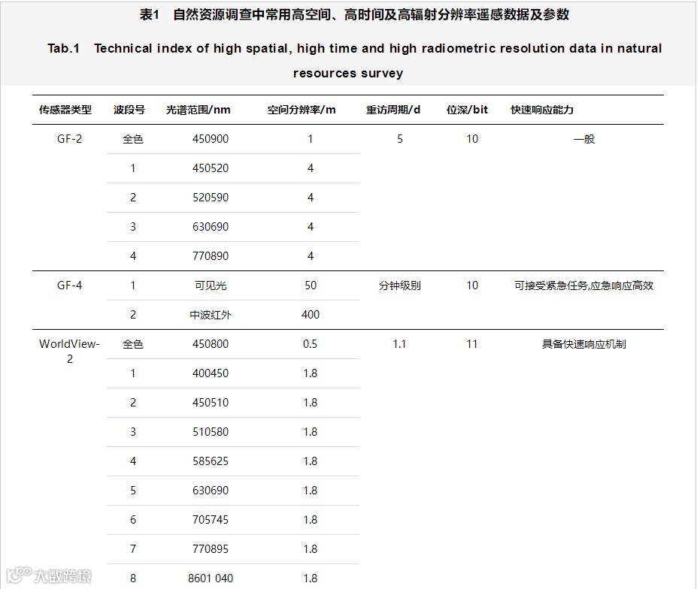Click band number 6 in WorldView-2 rows

click(x=133, y=520)
